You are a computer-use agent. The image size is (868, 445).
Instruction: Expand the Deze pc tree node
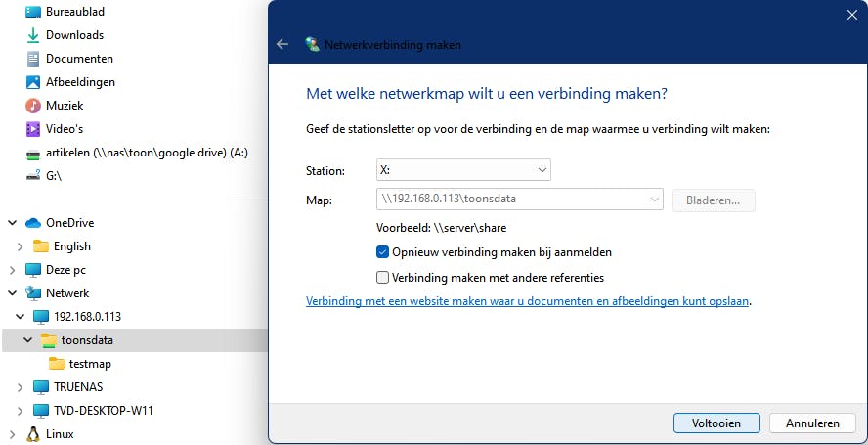[11, 270]
